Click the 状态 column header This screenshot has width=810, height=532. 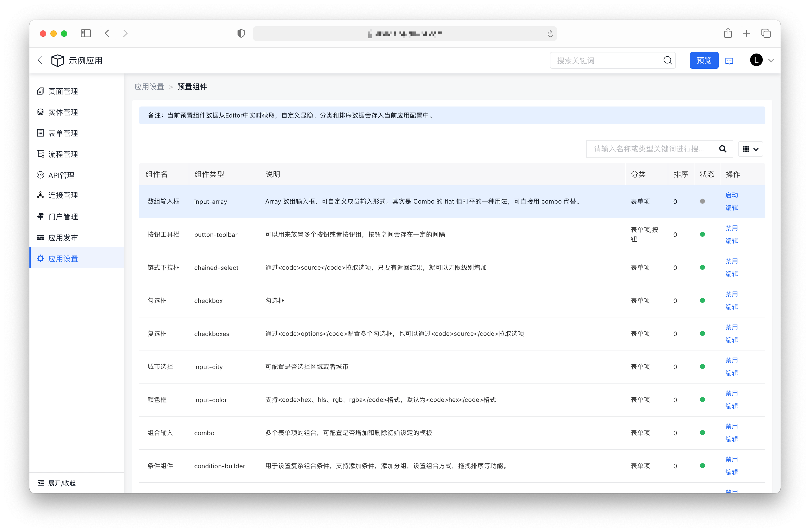707,174
